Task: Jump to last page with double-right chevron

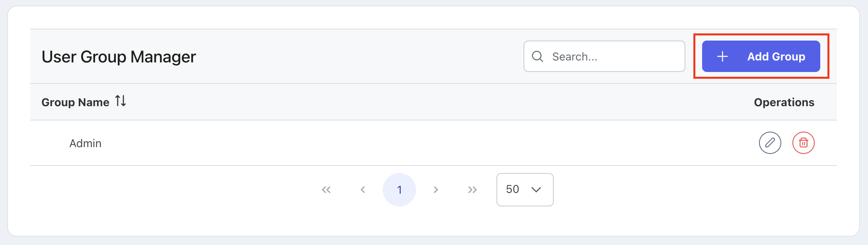Action: click(473, 190)
